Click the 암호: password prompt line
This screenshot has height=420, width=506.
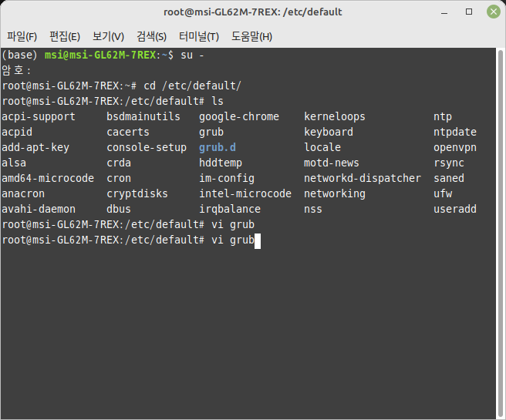tap(16, 71)
